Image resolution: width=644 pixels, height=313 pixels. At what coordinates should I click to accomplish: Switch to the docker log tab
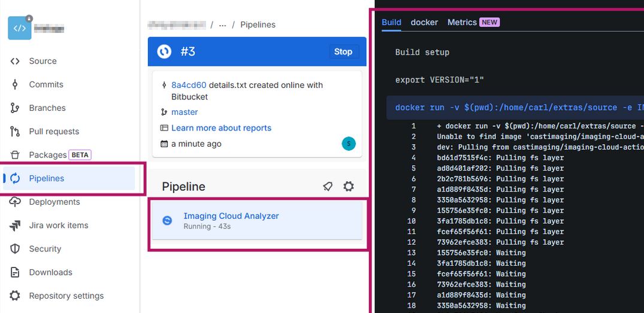coord(424,22)
